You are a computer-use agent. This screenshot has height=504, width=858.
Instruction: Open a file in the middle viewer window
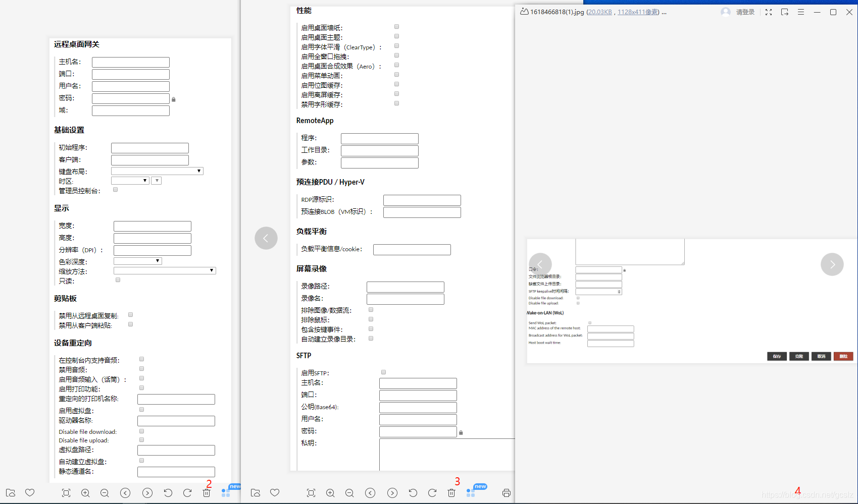pos(256,493)
